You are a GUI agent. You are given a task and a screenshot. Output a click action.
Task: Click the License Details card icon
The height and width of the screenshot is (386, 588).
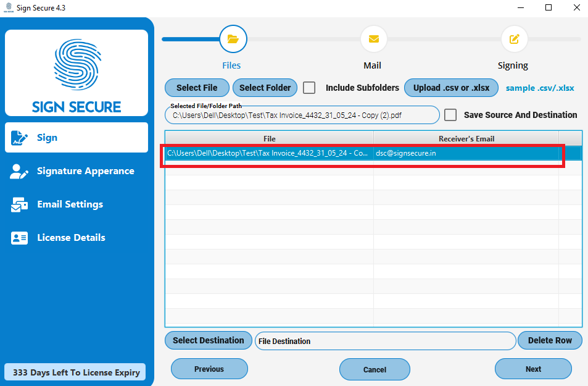(x=20, y=238)
